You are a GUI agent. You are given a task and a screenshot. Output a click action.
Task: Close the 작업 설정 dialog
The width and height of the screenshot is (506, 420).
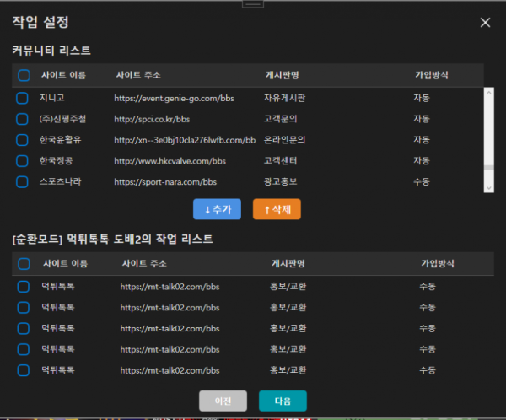485,23
